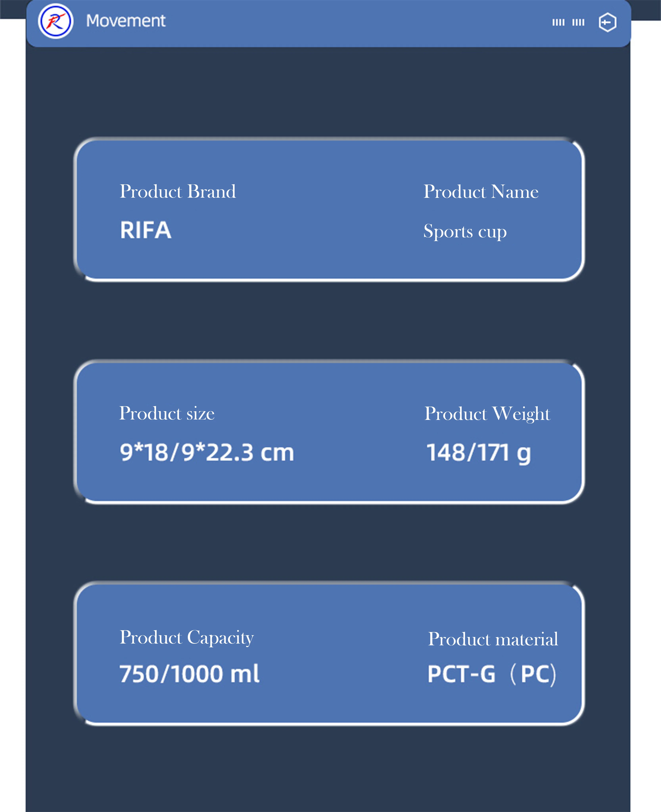Click the right four-bar icon in header
This screenshot has width=661, height=812.
(578, 22)
